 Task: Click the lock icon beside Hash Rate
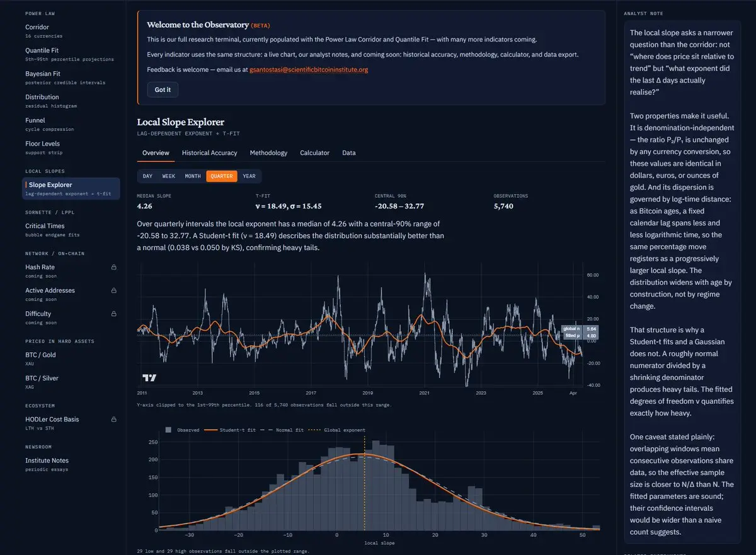pos(114,267)
